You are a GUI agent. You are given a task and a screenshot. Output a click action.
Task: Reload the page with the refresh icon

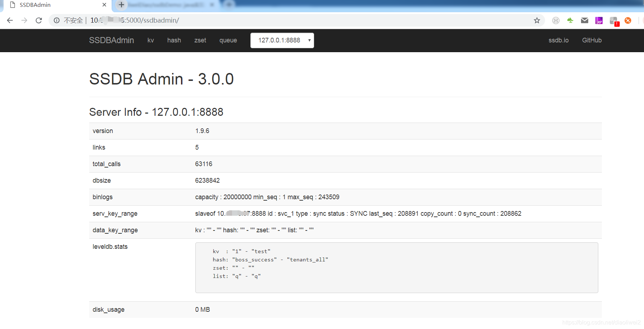coord(39,20)
